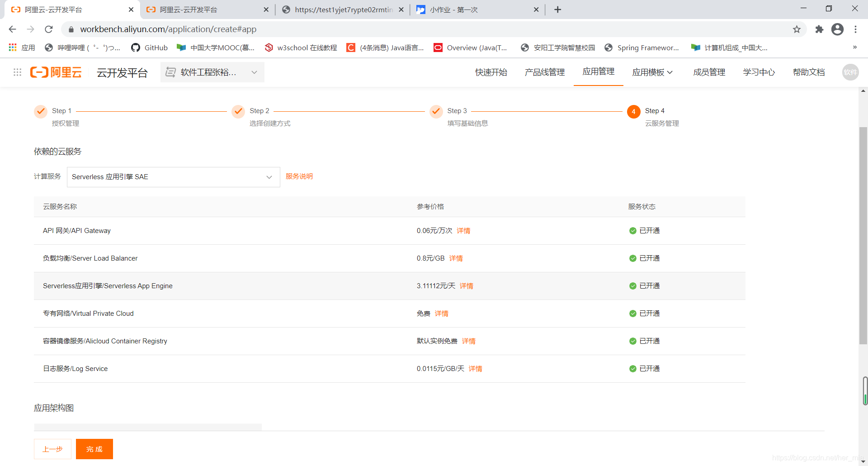Click the 云开发平台 title text
Image resolution: width=868 pixels, height=466 pixels.
click(x=122, y=72)
